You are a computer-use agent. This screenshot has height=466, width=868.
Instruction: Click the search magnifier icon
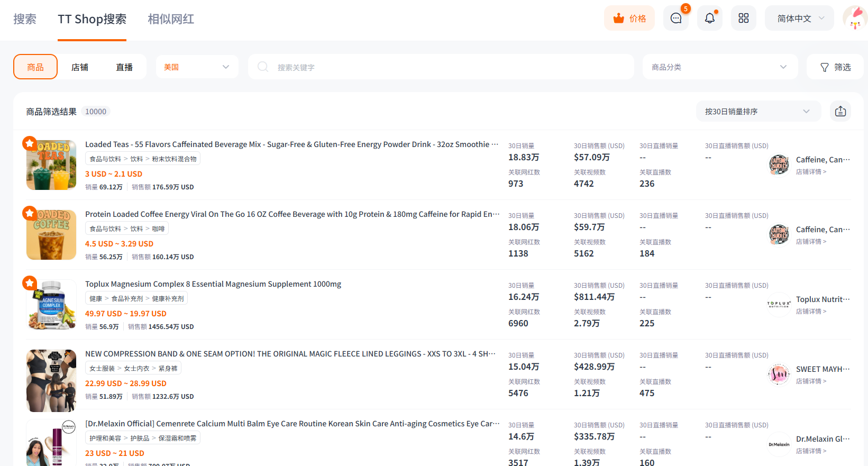tap(263, 67)
